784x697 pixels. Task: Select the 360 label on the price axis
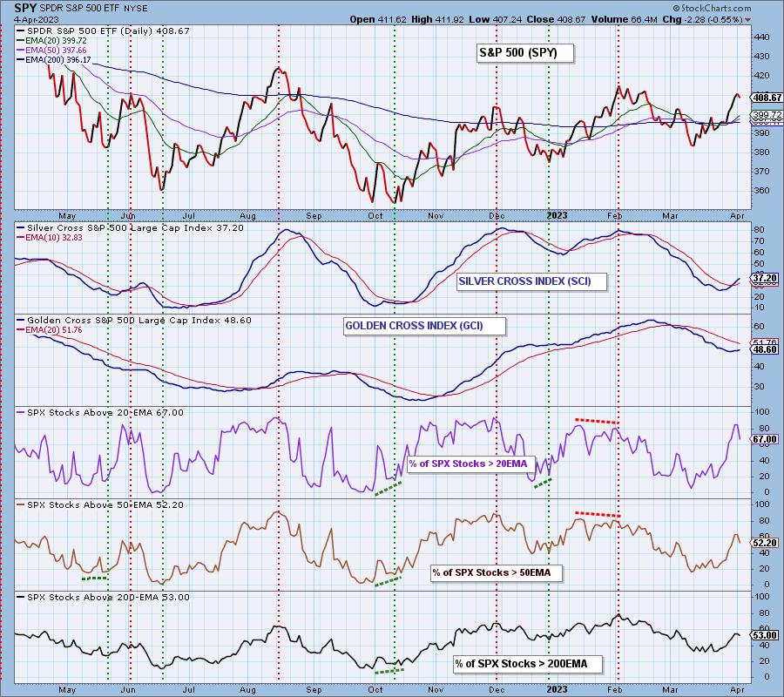(762, 191)
